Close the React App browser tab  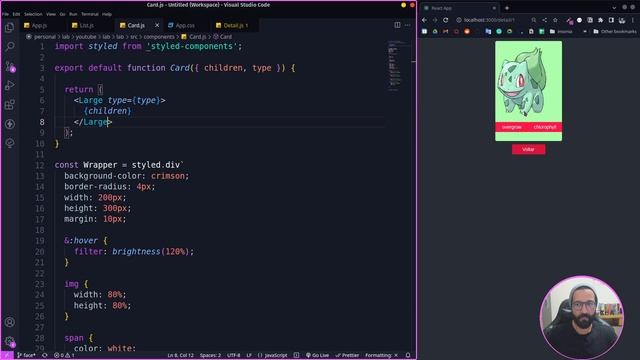[494, 8]
